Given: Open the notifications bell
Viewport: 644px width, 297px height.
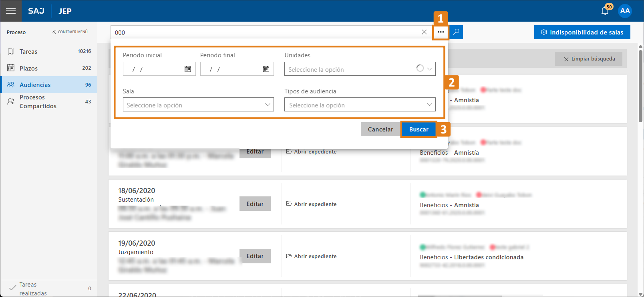Looking at the screenshot, I should tap(605, 11).
